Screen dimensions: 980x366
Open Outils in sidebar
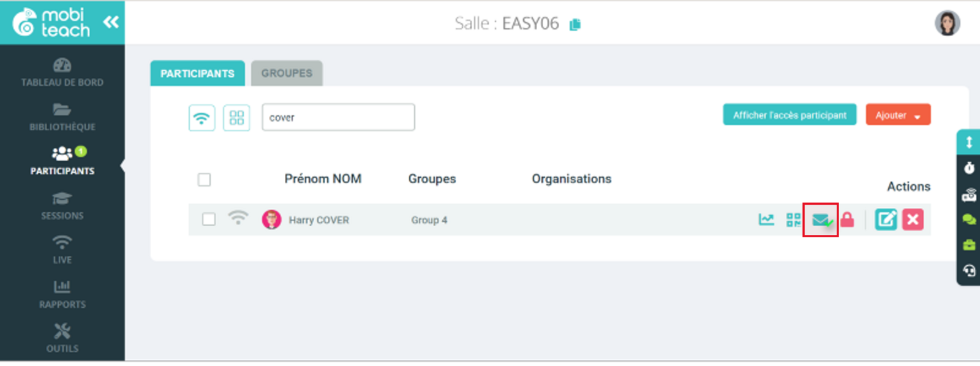pos(62,339)
